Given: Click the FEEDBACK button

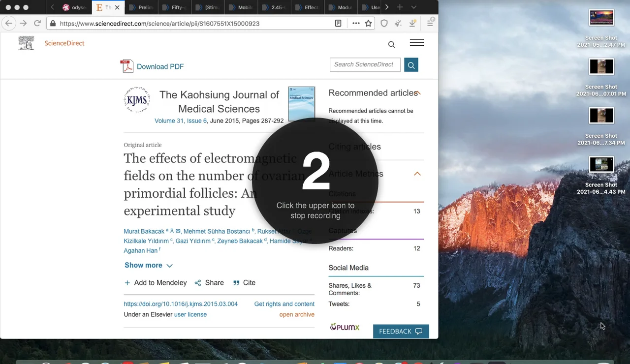Looking at the screenshot, I should (401, 332).
